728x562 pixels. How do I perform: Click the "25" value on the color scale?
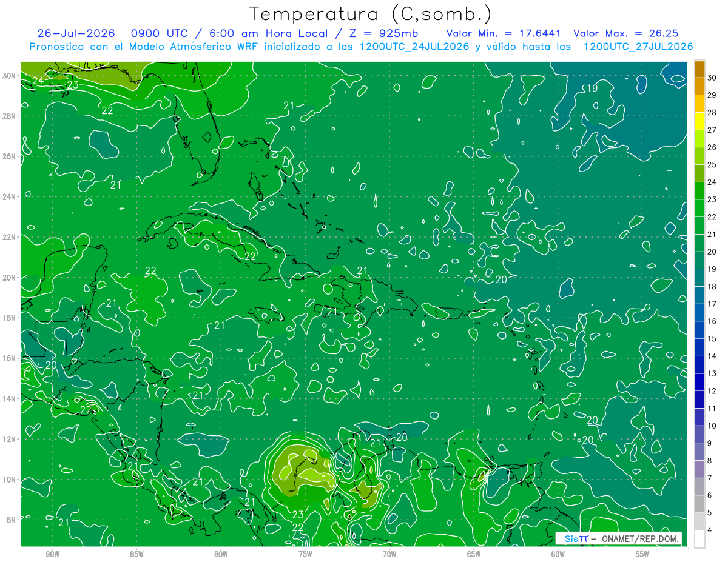click(712, 165)
